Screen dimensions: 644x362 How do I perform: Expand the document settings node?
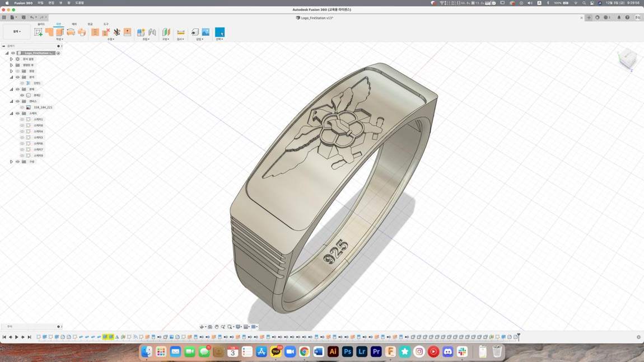coord(12,59)
